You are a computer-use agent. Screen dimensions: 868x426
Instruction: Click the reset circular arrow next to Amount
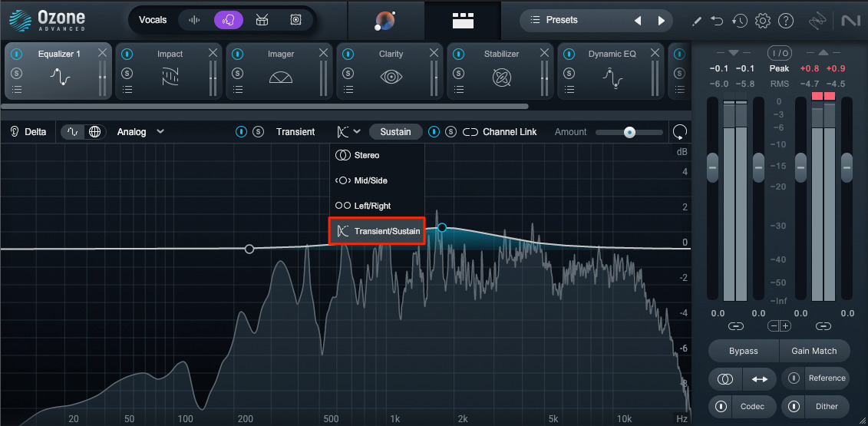679,132
